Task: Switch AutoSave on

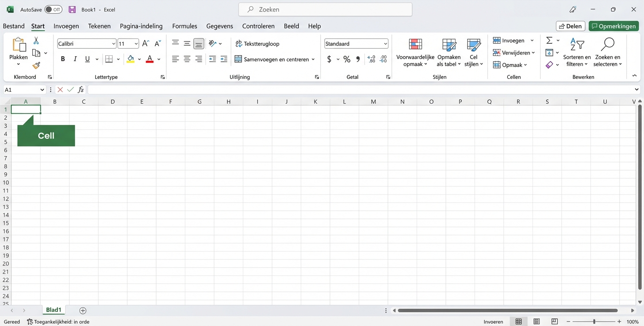Action: click(53, 9)
